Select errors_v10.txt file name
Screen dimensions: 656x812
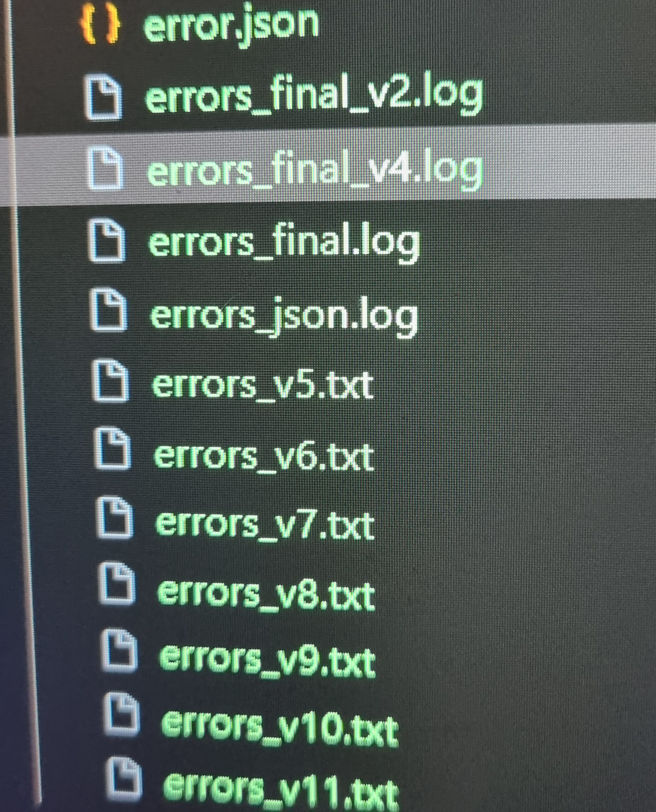[x=280, y=728]
